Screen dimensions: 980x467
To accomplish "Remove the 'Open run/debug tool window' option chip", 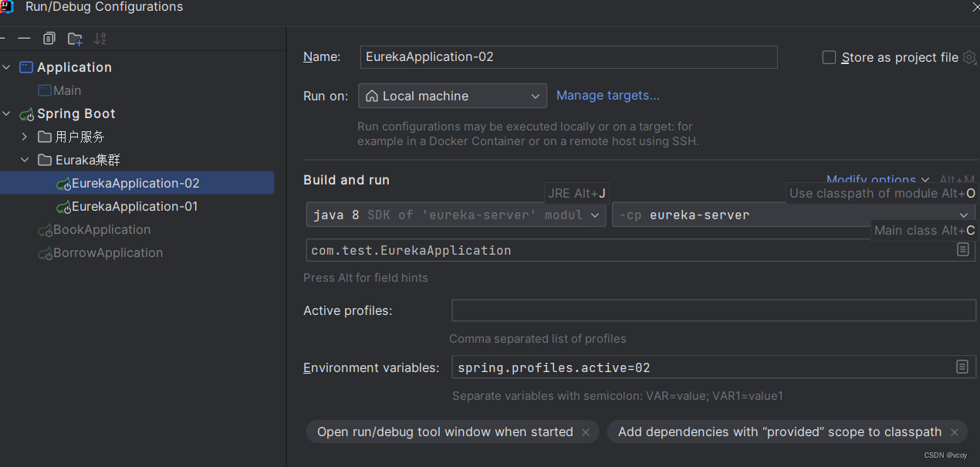I will (x=586, y=432).
